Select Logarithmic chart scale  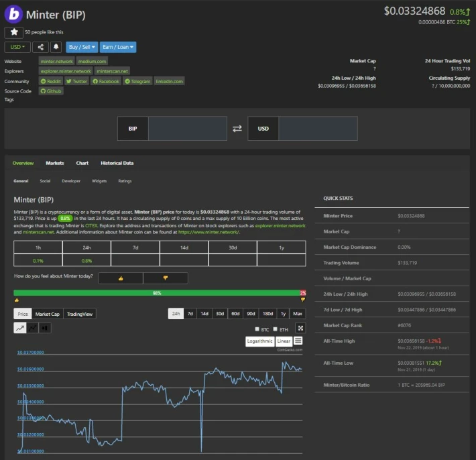[260, 341]
